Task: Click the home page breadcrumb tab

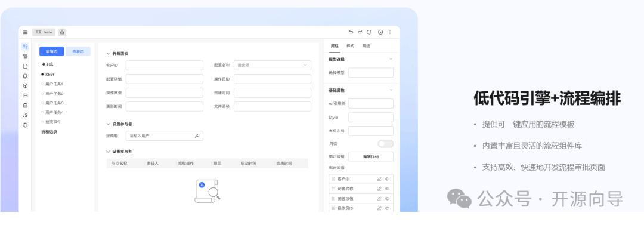Action: click(x=44, y=32)
